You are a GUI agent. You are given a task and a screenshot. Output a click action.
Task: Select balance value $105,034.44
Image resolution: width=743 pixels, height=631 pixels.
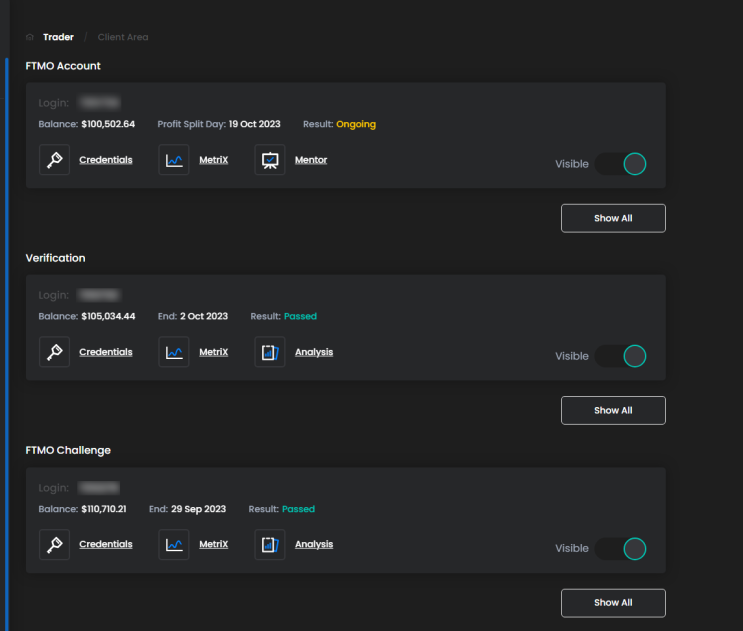tap(108, 316)
